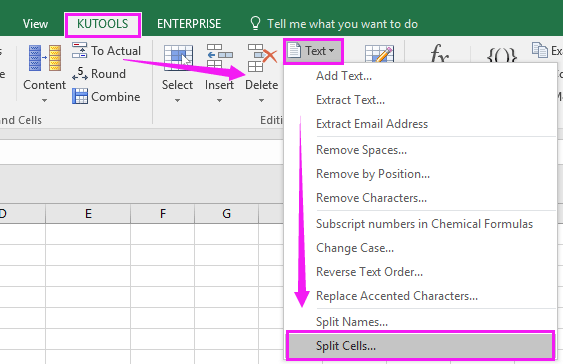Choose Reverse Text Order...
This screenshot has width=563, height=364.
419,272
